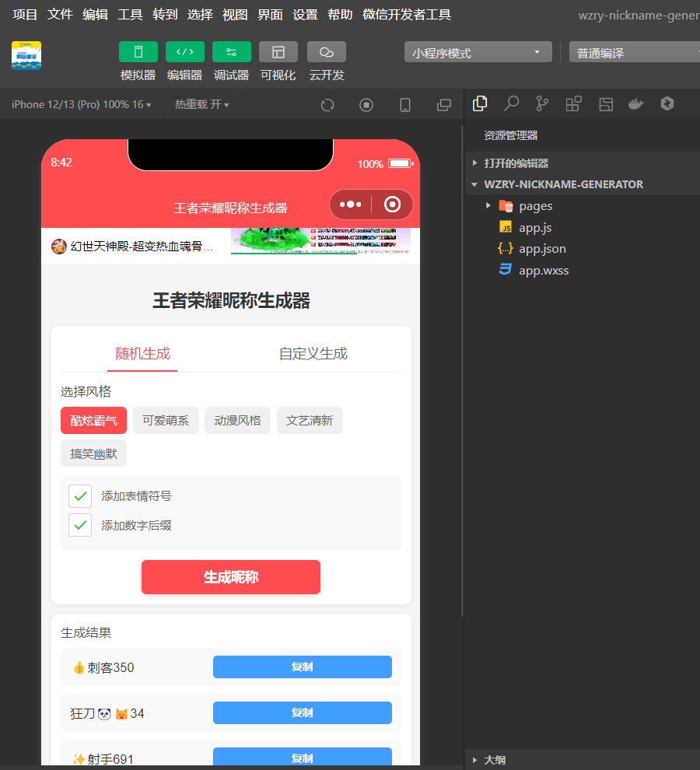Open the 幻世天神殿 ad link

[x=133, y=246]
